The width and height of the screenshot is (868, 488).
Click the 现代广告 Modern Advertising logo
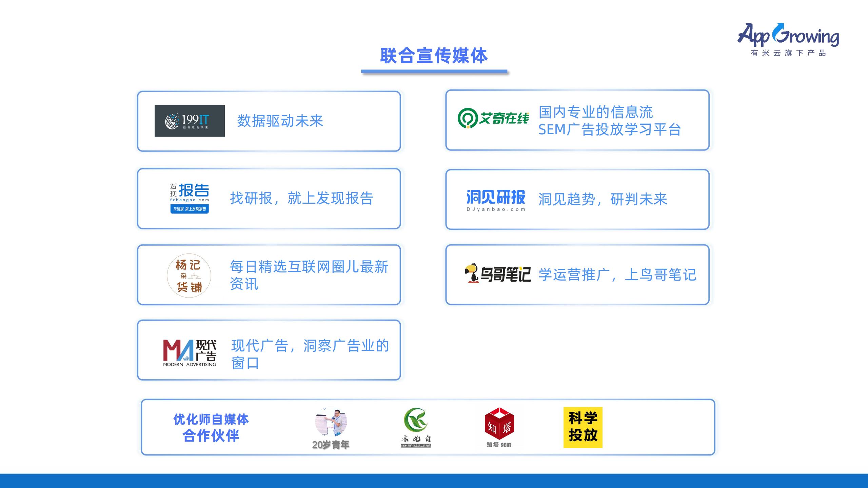pos(190,353)
